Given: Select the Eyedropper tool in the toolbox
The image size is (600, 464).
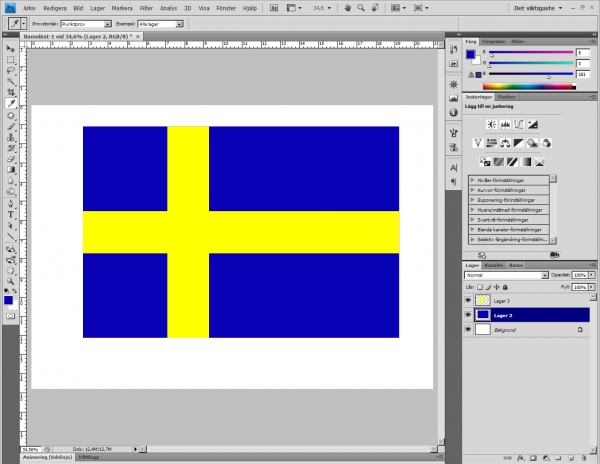Looking at the screenshot, I should [x=11, y=103].
